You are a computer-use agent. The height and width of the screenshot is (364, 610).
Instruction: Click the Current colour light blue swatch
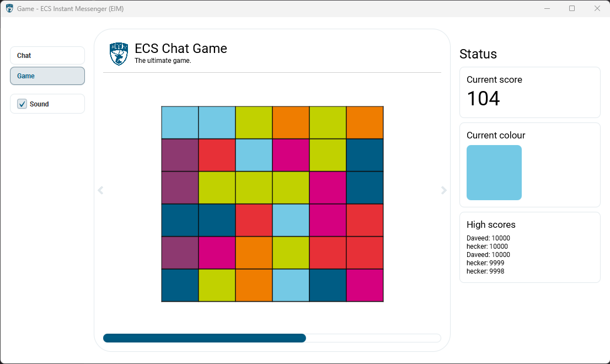pyautogui.click(x=494, y=173)
